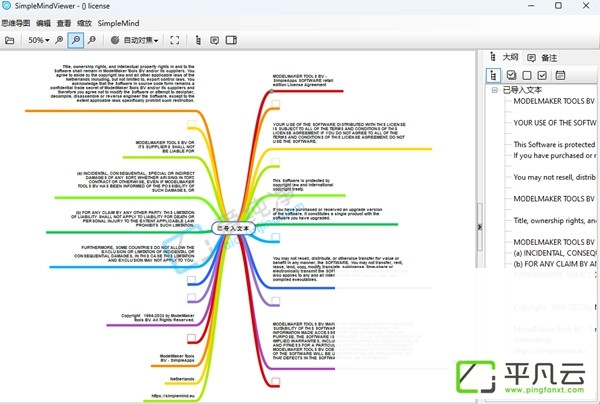Image resolution: width=600 pixels, height=404 pixels.
Task: Click the selected outline tree button in side panel toolbar
Action: pos(493,75)
